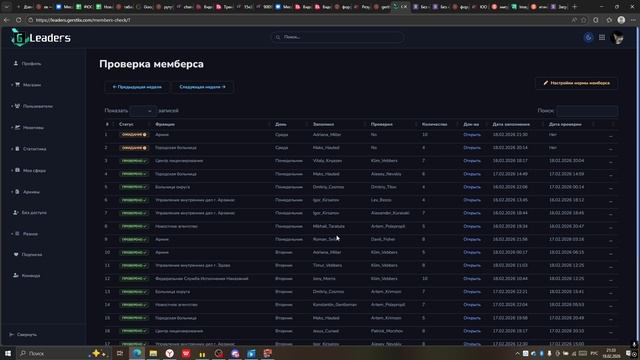Click Открыть link in row 12
Screen dimensions: 640x360
click(x=472, y=279)
